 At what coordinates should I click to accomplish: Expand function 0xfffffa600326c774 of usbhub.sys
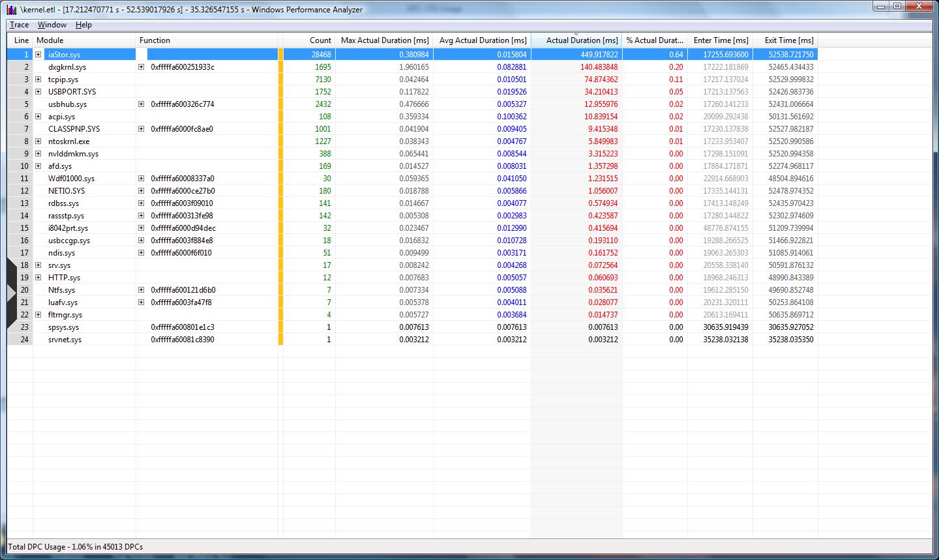click(141, 104)
